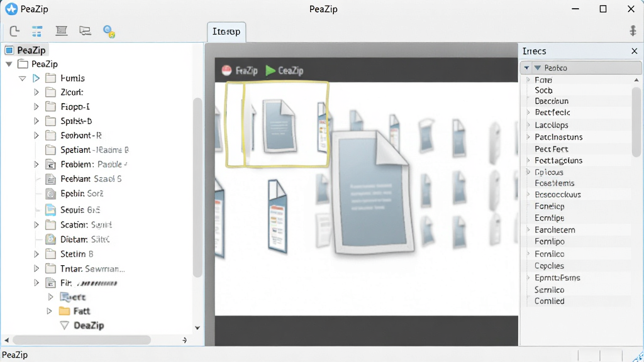The width and height of the screenshot is (644, 362).
Task: Click the Pcehtant Saael S document icon
Action: (x=50, y=179)
